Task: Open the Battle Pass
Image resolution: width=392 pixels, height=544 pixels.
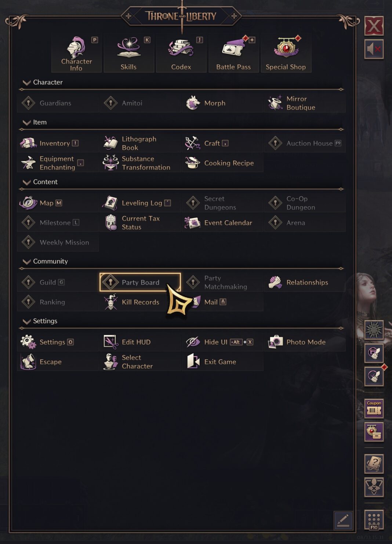Action: tap(233, 53)
